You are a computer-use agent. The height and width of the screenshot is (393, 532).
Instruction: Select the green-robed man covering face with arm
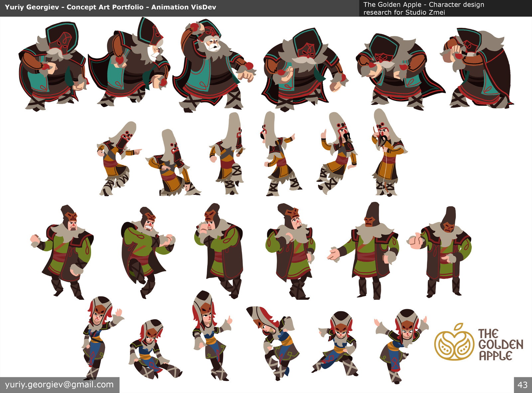218,251
